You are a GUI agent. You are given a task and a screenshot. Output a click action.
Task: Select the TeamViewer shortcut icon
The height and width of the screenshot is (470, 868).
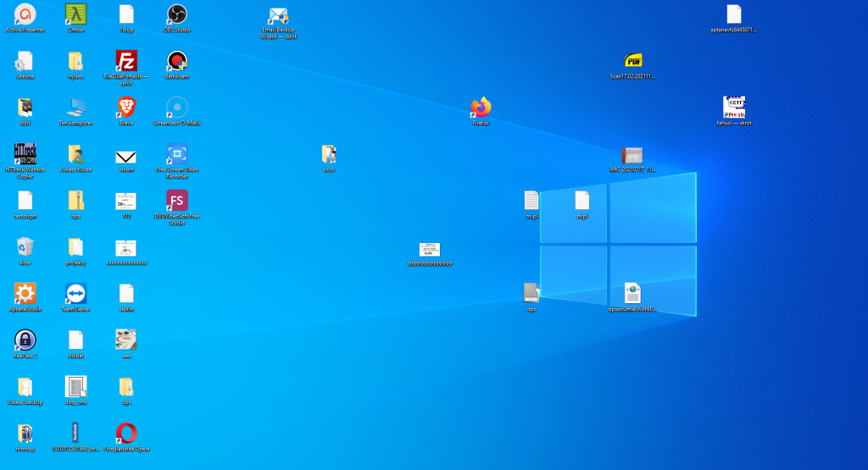tap(75, 293)
